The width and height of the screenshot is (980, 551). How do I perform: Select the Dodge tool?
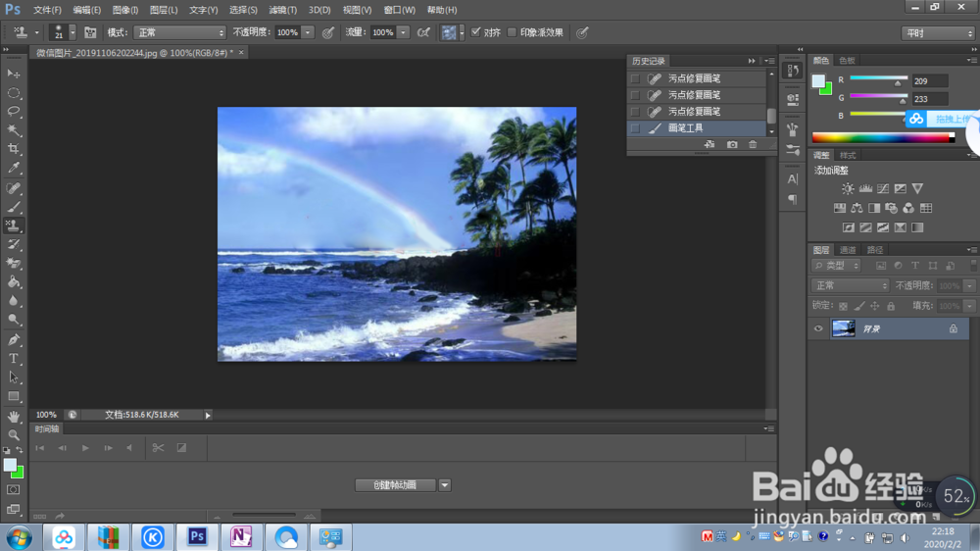pos(13,320)
